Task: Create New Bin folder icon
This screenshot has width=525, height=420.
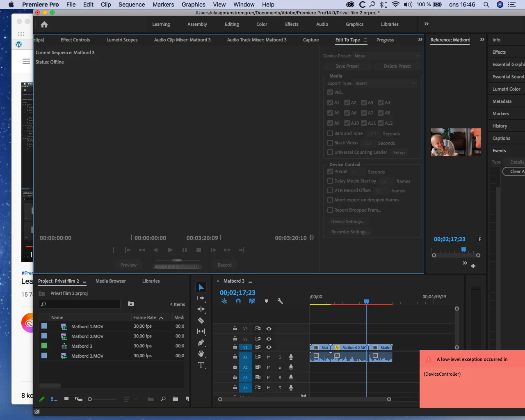Action: [175, 399]
